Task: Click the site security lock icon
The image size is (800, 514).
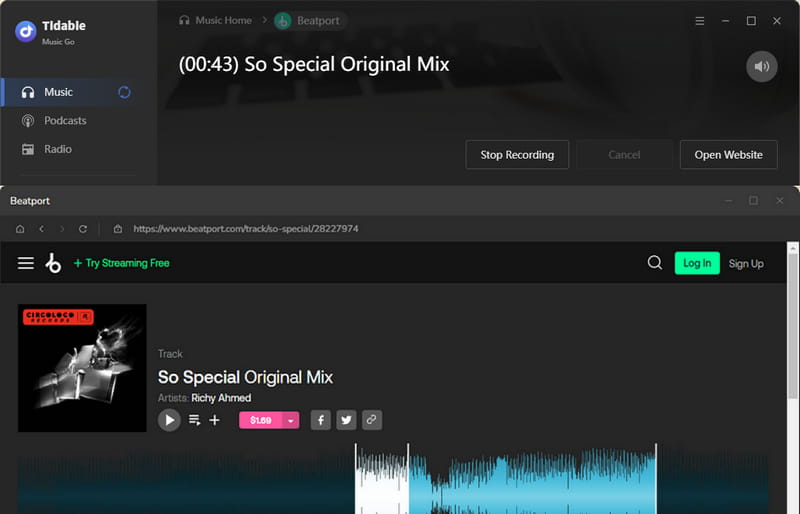Action: click(x=118, y=229)
